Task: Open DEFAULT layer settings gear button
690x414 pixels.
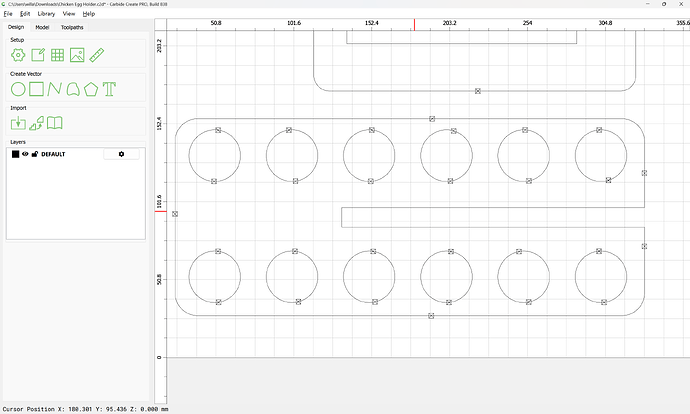Action: click(x=121, y=154)
